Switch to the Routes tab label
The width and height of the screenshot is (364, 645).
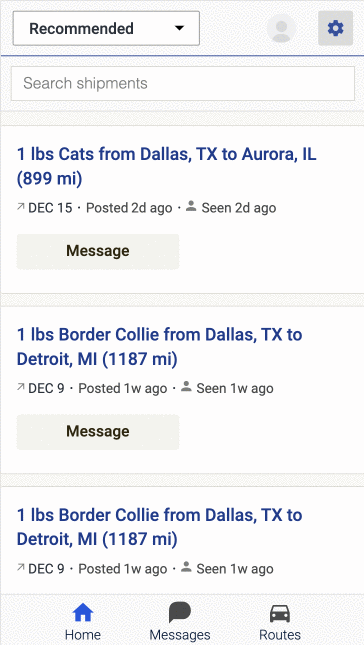coord(280,635)
